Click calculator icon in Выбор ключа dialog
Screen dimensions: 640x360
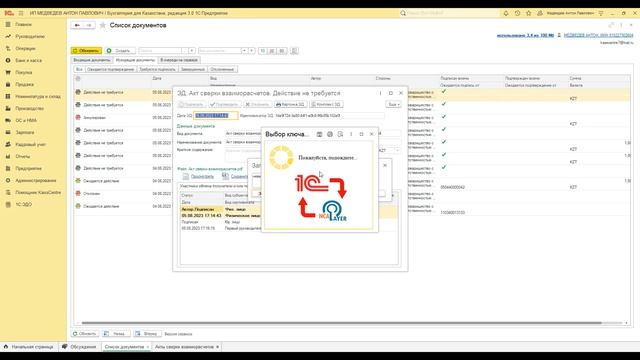(x=320, y=134)
